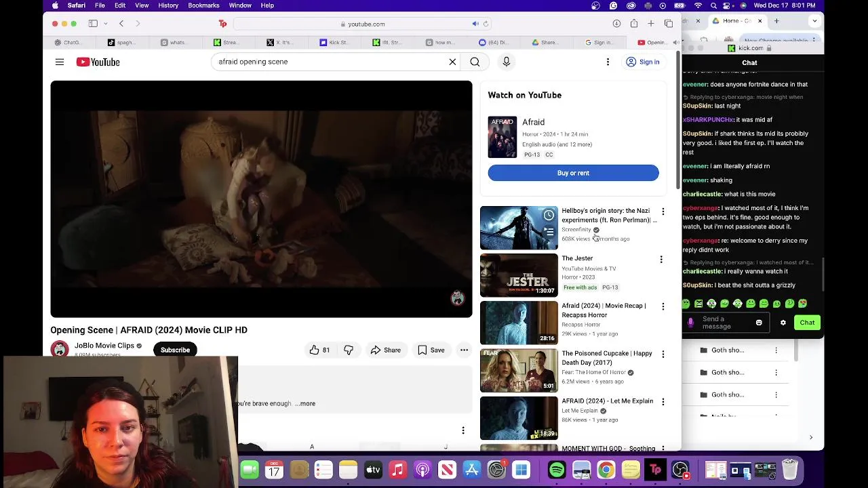
Task: Expand Chrome tab list chevron
Action: [814, 21]
